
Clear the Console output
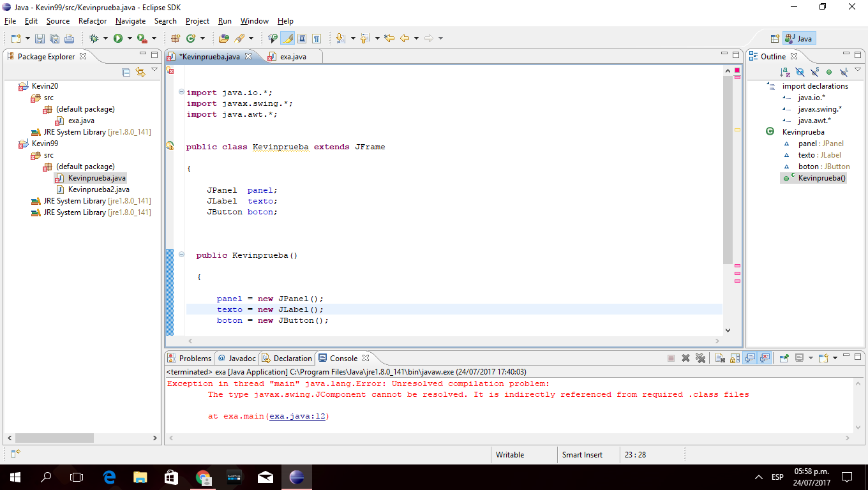pos(720,358)
